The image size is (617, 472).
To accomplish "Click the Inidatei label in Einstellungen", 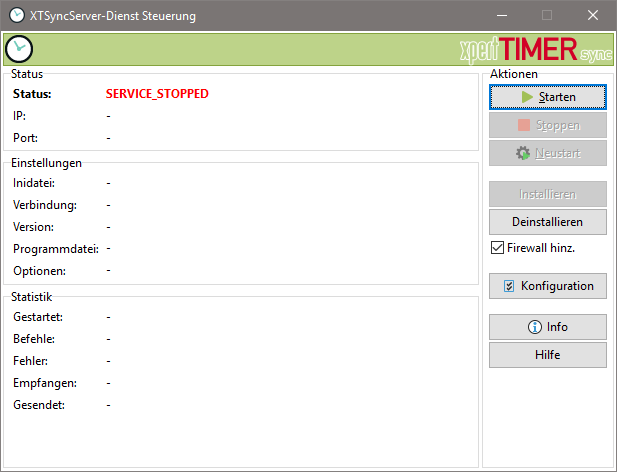I will click(34, 183).
